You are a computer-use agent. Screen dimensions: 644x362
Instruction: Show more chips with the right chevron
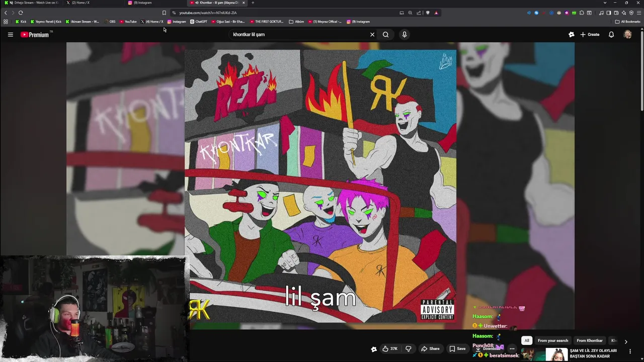(626, 341)
